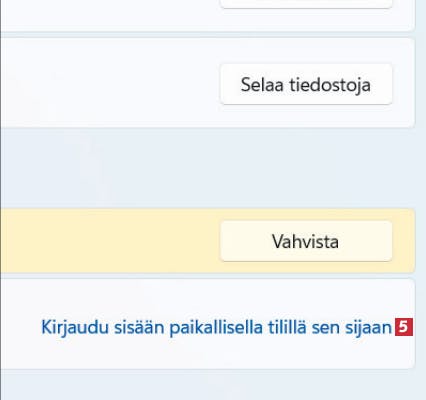Image resolution: width=426 pixels, height=400 pixels.
Task: Click the card containing Selaa tiedostoja
Action: click(207, 83)
